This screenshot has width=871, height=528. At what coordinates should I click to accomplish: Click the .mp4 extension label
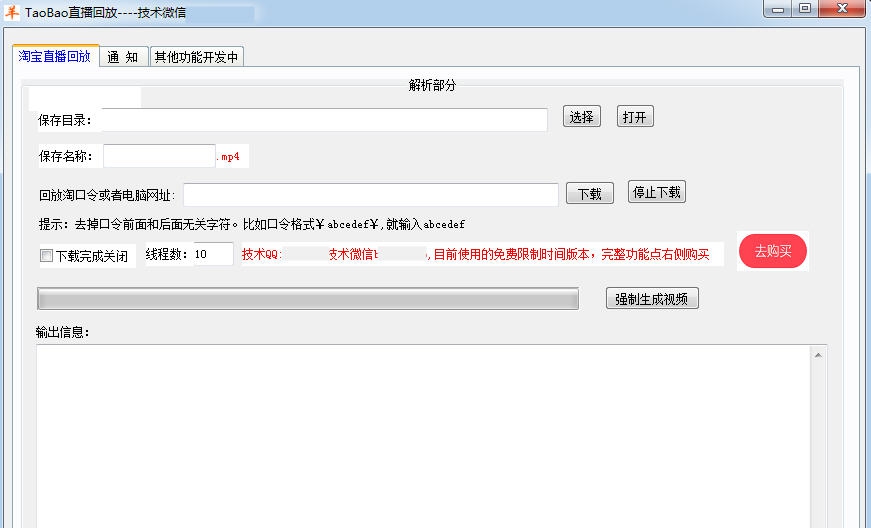click(x=228, y=157)
